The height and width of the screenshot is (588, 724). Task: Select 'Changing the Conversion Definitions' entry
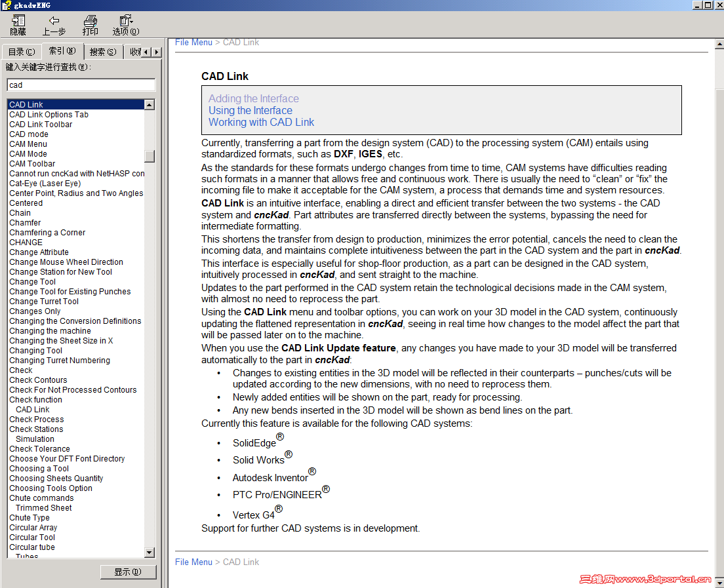pyautogui.click(x=75, y=321)
